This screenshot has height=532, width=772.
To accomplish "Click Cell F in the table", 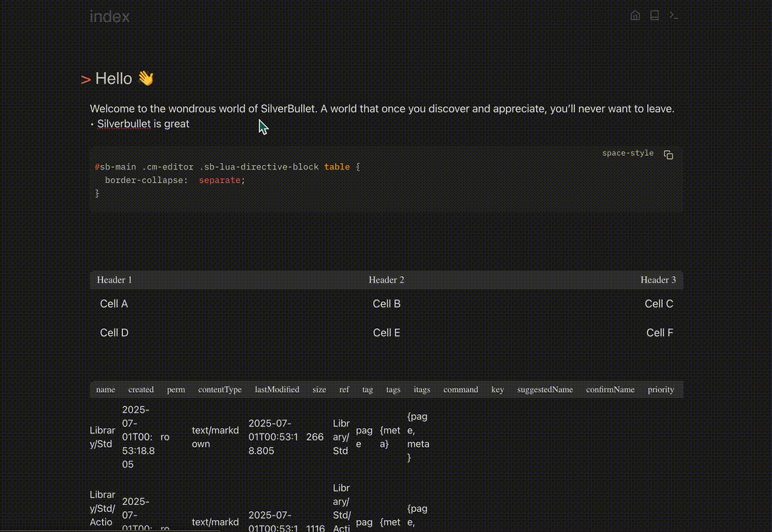I will (x=660, y=333).
